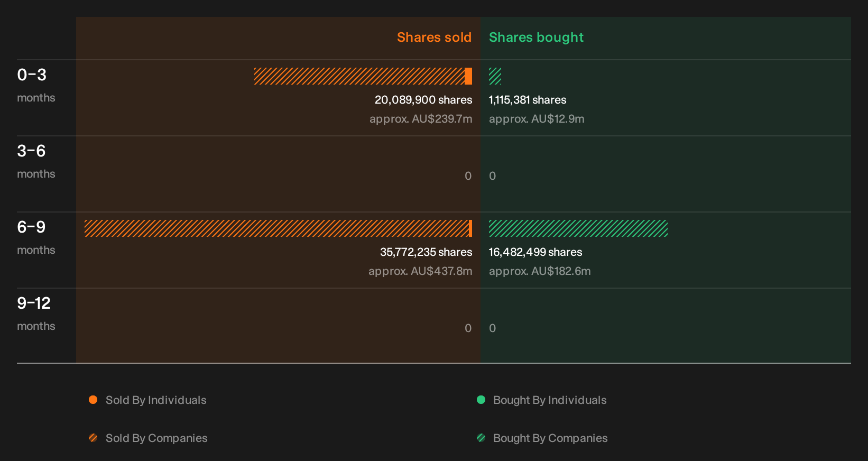Click the 20,089,900 shares value
The image size is (868, 461).
point(423,100)
